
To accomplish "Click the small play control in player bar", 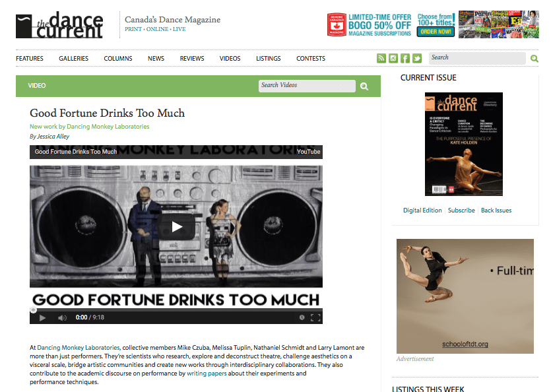I will (x=42, y=318).
